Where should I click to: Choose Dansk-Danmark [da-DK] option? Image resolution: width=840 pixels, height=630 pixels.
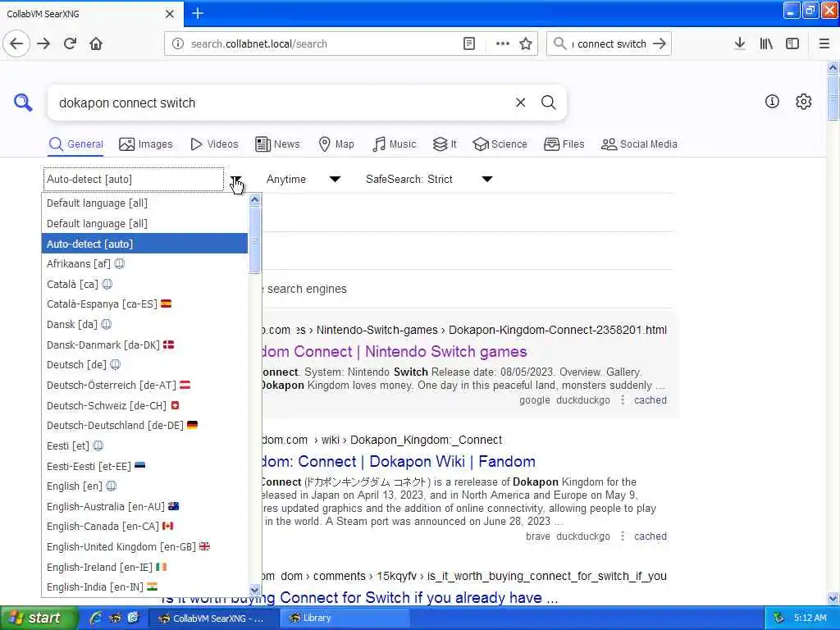(144, 345)
